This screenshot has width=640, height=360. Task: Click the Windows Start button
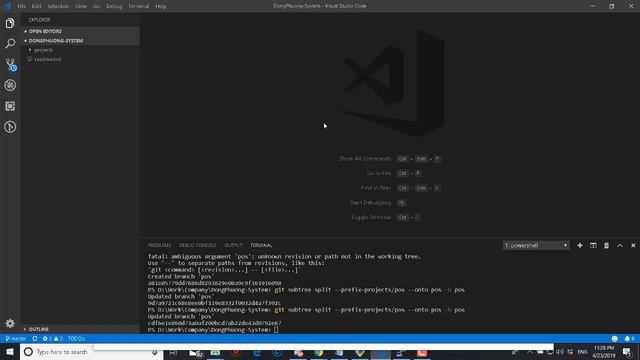10,351
